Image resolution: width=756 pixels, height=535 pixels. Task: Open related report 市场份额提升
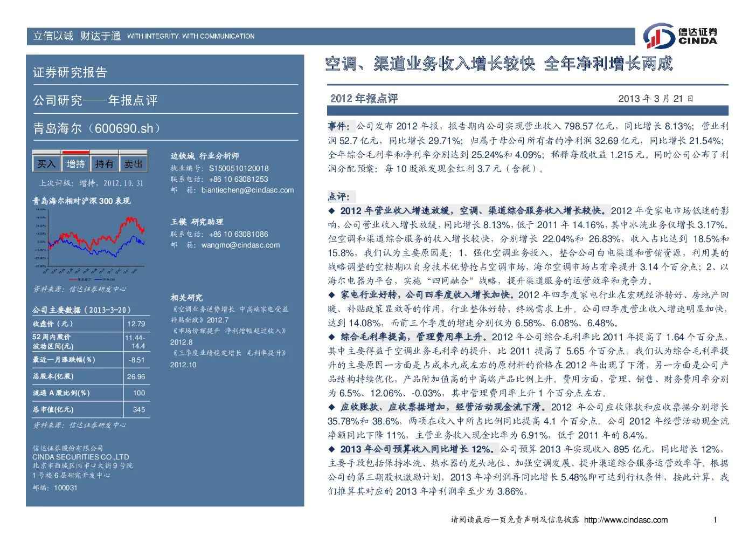[x=228, y=336]
